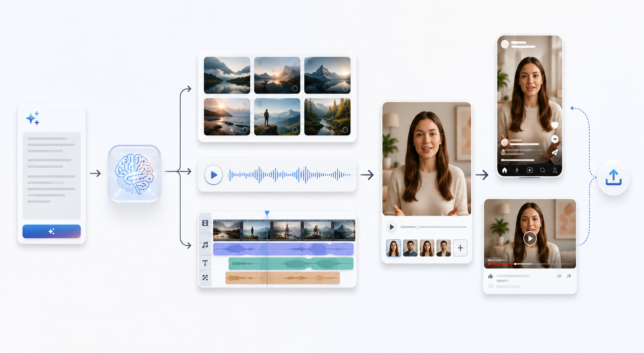This screenshot has height=353, width=644.
Task: Click the blue sparkle generate button
Action: click(51, 231)
